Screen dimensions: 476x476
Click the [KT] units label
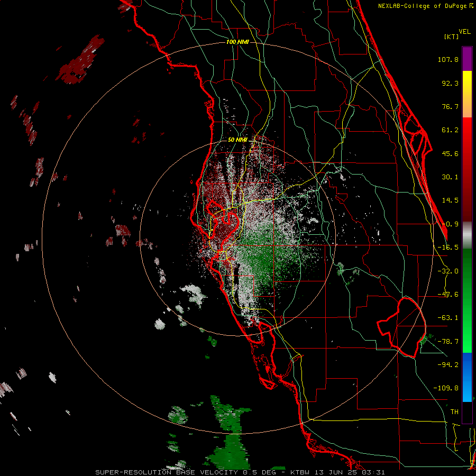click(x=451, y=36)
